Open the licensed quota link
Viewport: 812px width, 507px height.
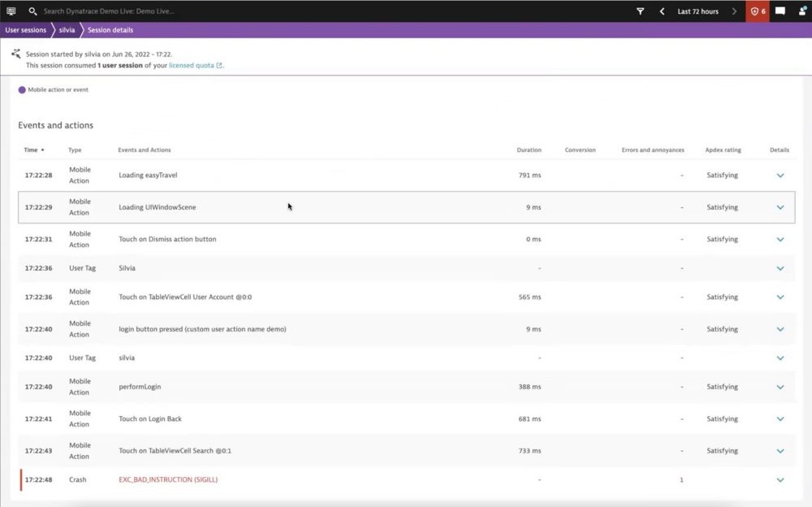195,65
